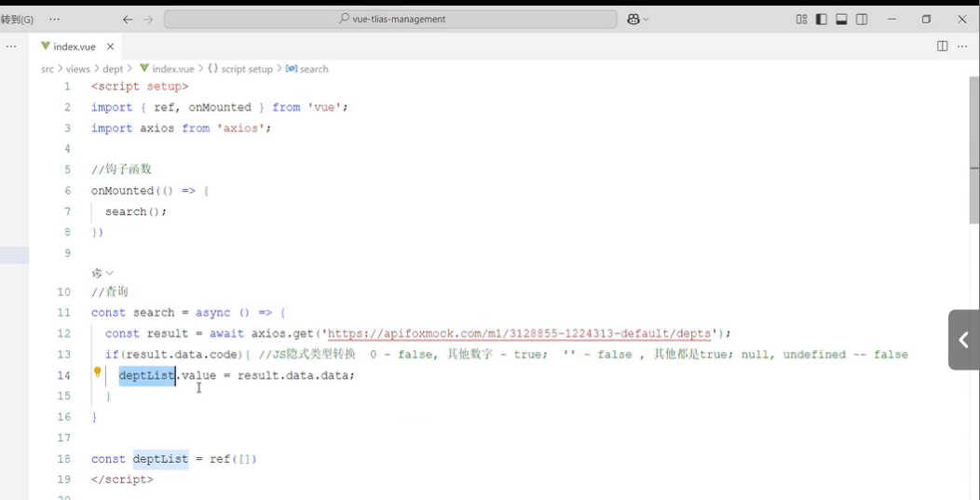Image resolution: width=980 pixels, height=500 pixels.
Task: Open the 转到(G) menu
Action: coord(17,20)
